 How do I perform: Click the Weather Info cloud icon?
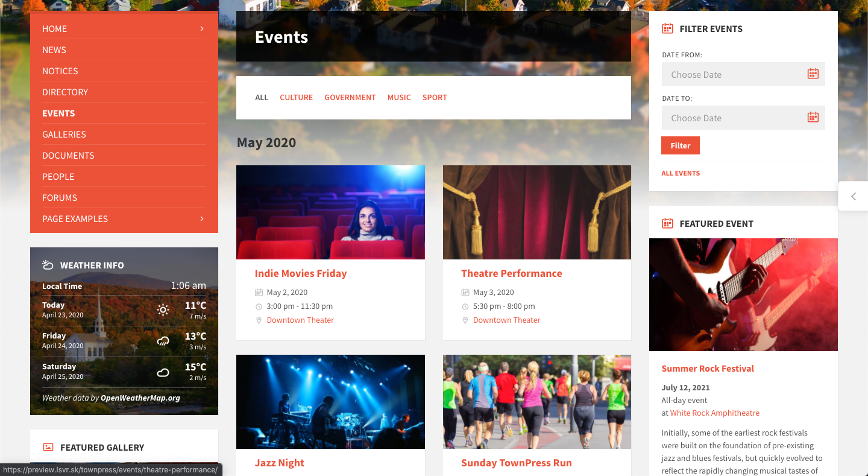tap(48, 265)
